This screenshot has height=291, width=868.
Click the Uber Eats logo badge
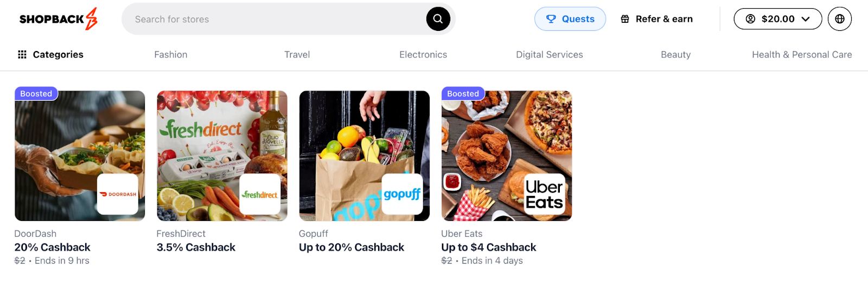coord(545,194)
